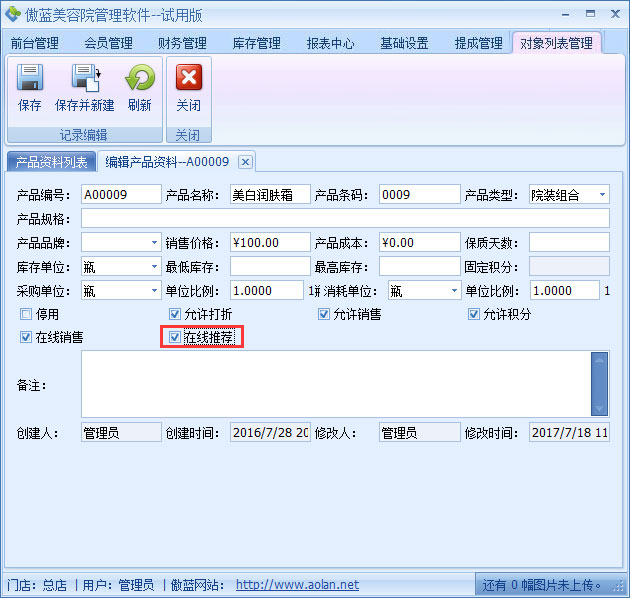
Task: Click the 用户: 管理员 status text
Action: 118,585
